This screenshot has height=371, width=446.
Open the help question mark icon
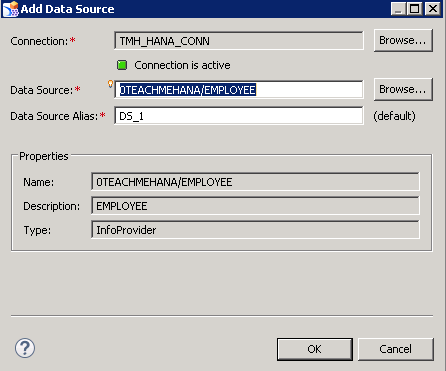click(25, 348)
